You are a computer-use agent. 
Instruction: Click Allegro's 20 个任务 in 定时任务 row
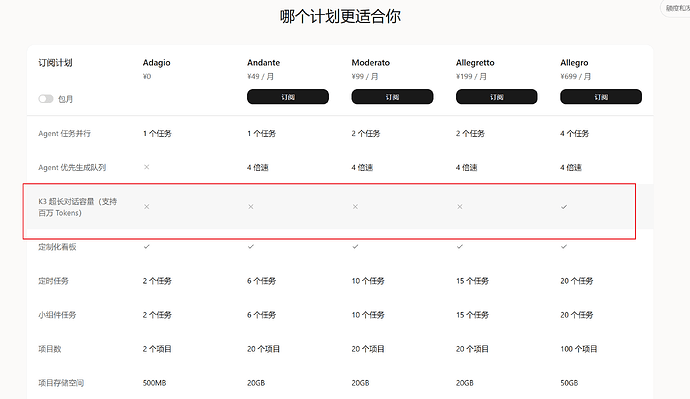576,281
